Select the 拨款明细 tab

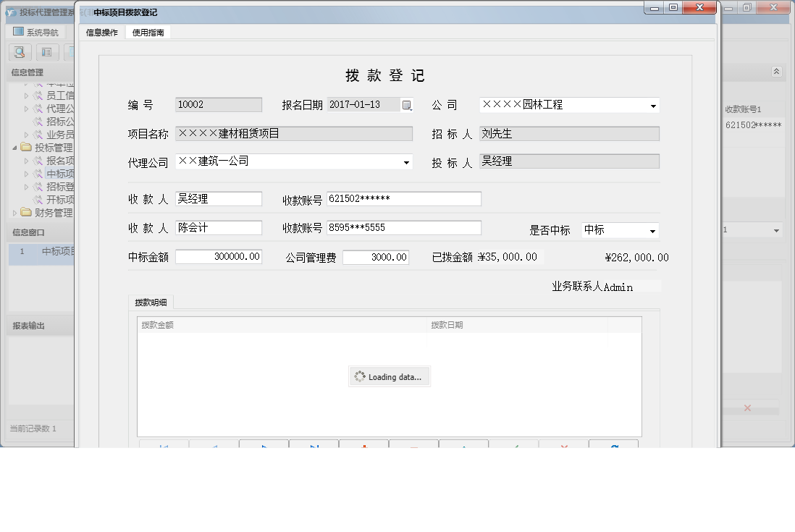151,302
